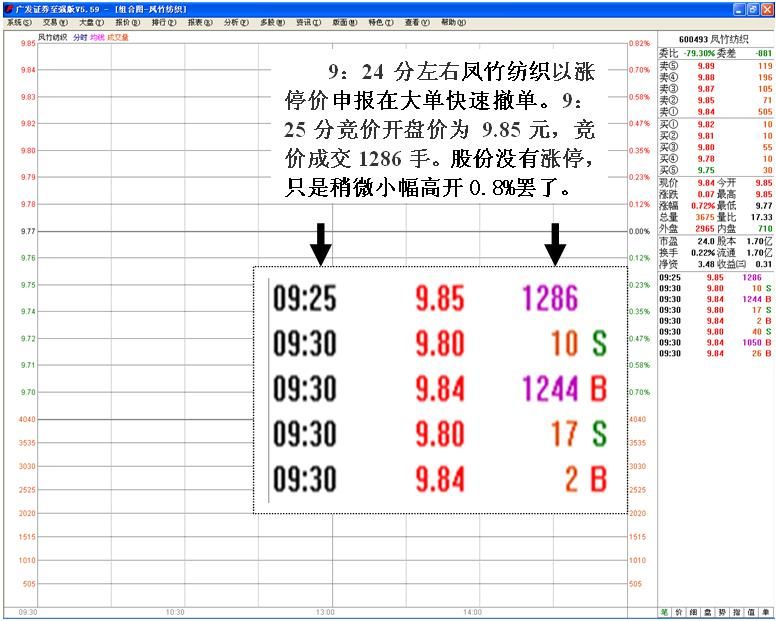This screenshot has height=621, width=776.
Task: Open the 多股 menu
Action: [x=273, y=22]
